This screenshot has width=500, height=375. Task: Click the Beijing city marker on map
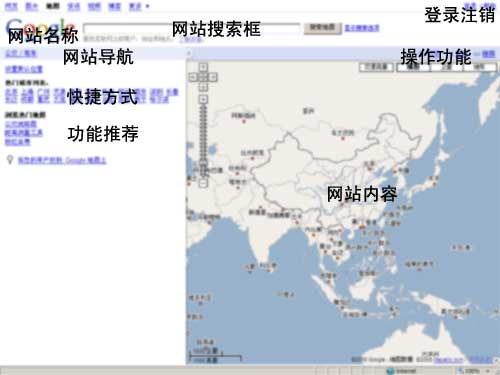(x=369, y=169)
